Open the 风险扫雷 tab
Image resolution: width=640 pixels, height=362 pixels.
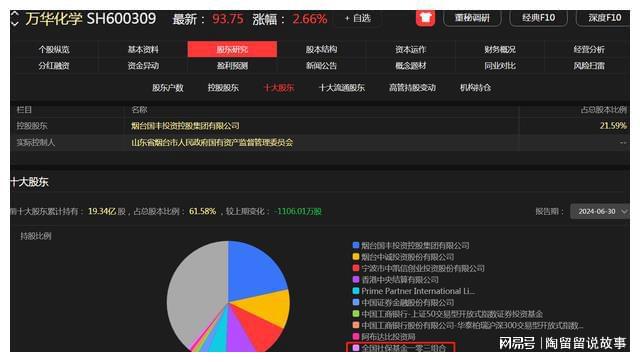tap(589, 66)
